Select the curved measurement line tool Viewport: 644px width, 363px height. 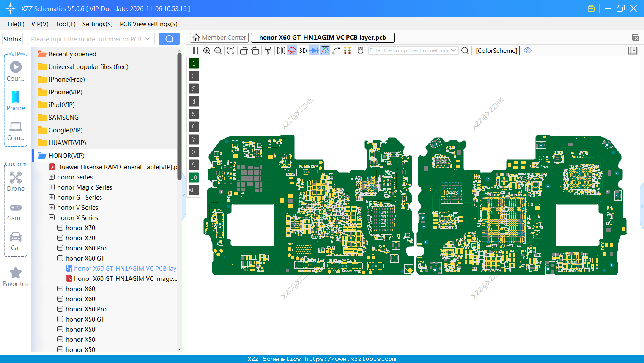[x=337, y=50]
